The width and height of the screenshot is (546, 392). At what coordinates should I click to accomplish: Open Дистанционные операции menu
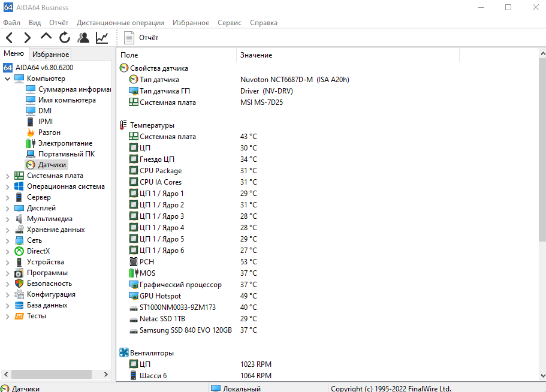(120, 23)
